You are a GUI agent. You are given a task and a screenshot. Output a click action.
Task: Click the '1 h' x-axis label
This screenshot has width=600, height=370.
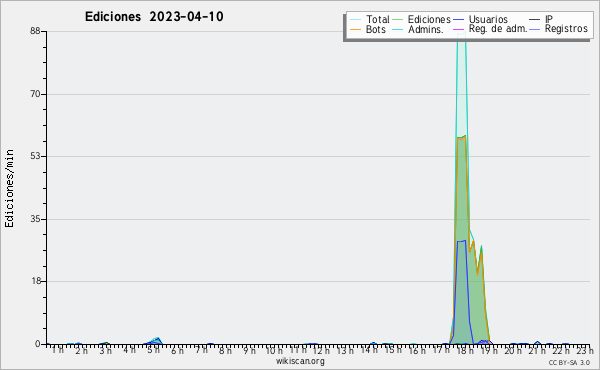pyautogui.click(x=57, y=350)
